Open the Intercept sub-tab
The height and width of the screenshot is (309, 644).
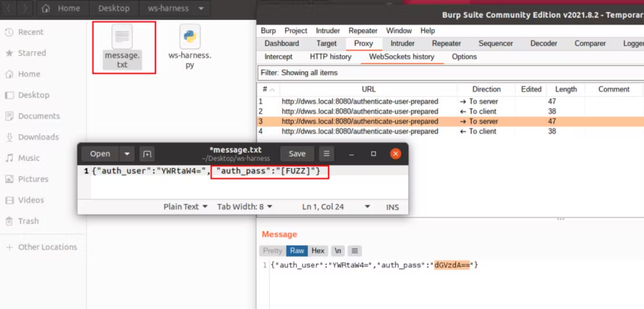point(279,57)
